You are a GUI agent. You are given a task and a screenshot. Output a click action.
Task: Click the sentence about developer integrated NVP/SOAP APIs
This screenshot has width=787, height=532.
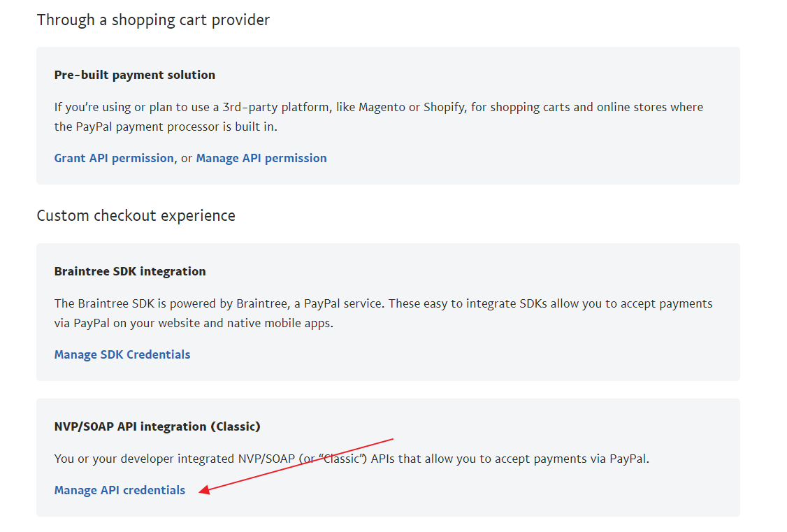(x=352, y=459)
